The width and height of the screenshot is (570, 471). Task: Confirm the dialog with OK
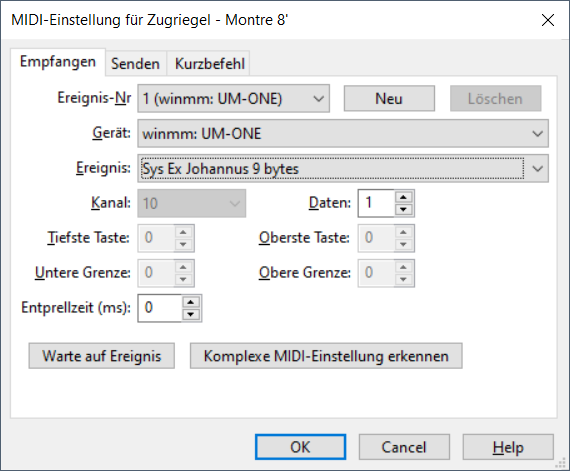(x=300, y=447)
